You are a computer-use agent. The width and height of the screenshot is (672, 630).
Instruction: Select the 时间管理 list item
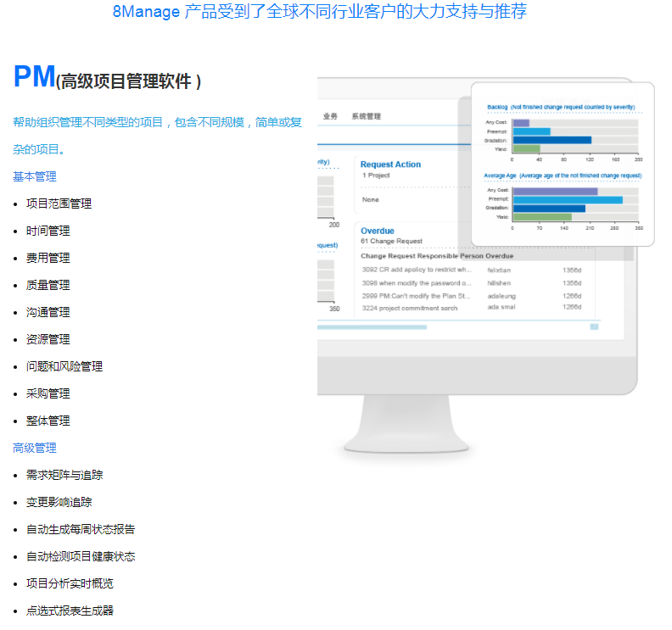pos(48,231)
